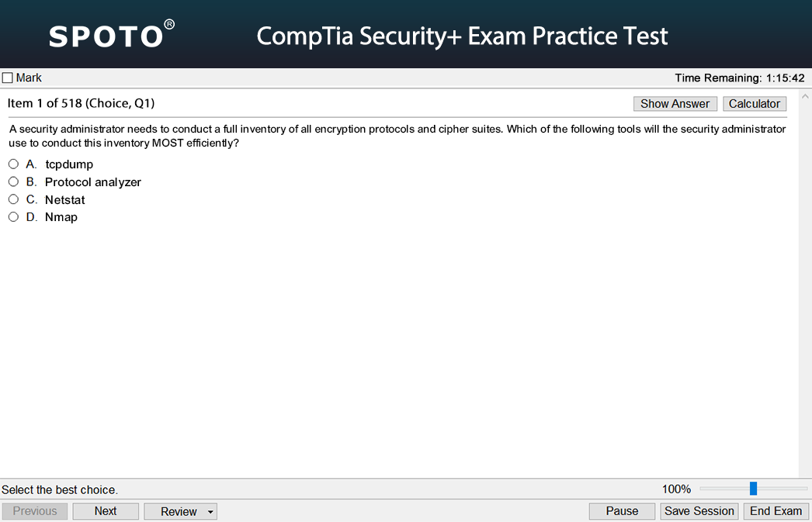Click the zoom slider handle
Viewport: 812px width, 522px height.
coord(754,488)
